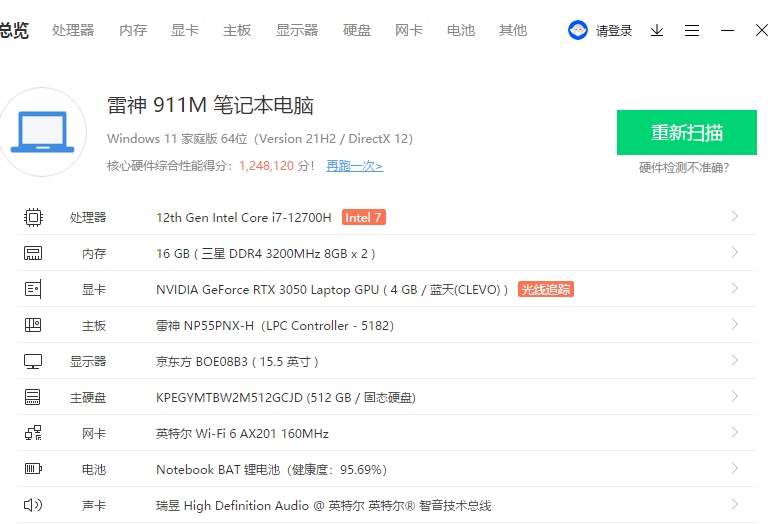Open the download arrow icon in title bar
This screenshot has height=524, width=771.
pos(657,30)
